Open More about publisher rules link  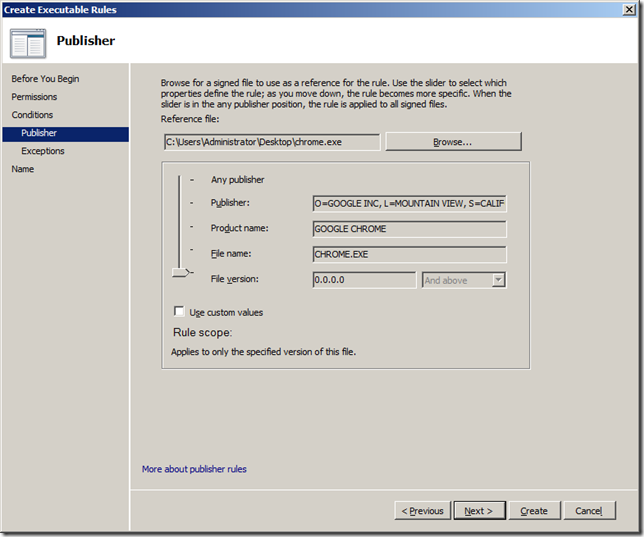tap(194, 469)
